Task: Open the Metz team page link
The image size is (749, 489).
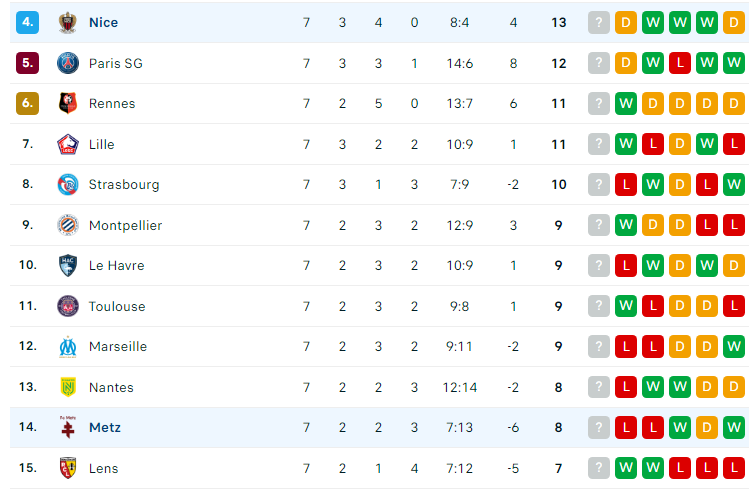Action: click(105, 427)
